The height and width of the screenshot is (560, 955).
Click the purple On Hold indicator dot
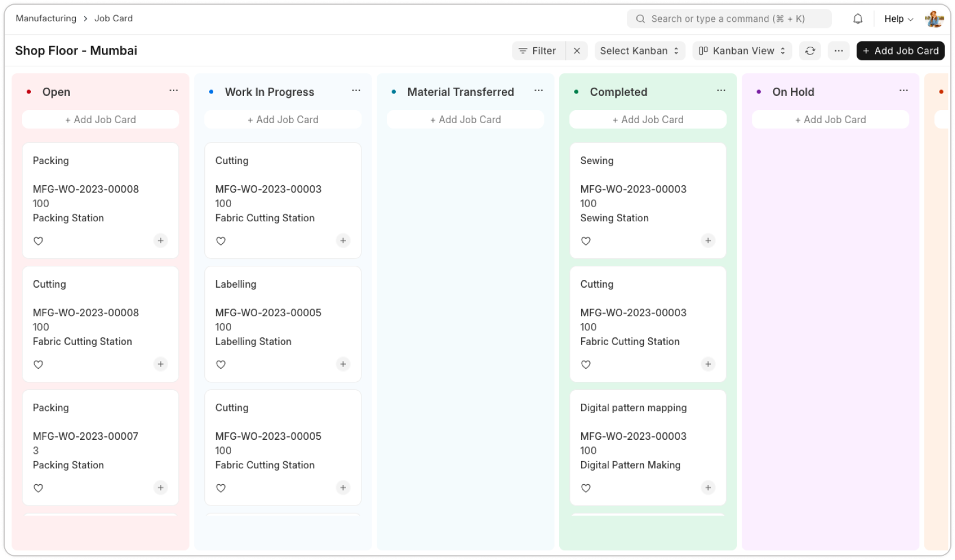tap(758, 92)
